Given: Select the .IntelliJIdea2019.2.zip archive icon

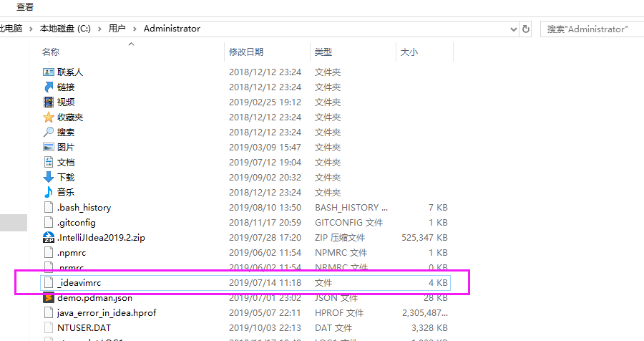Looking at the screenshot, I should (49, 237).
